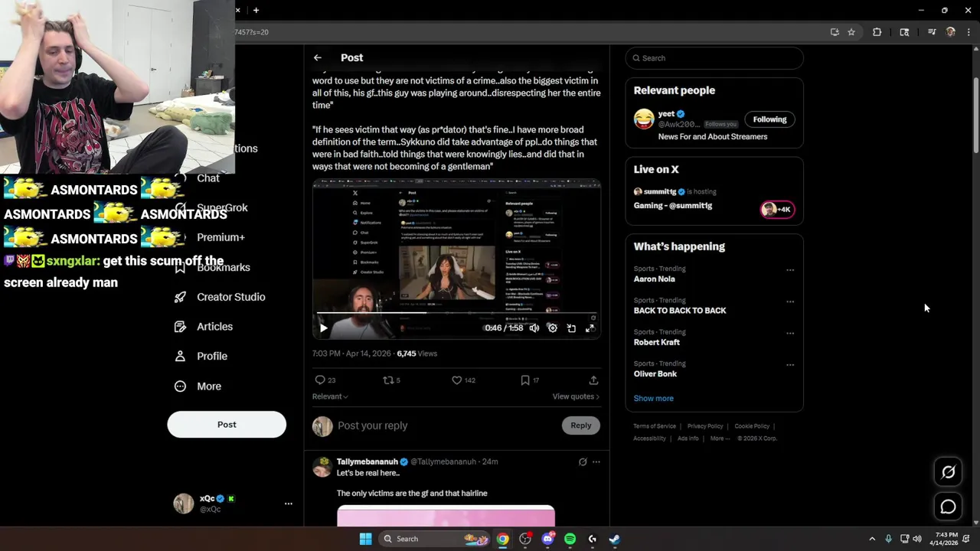Open more options on Tallymebananuh's reply
The width and height of the screenshot is (980, 551).
596,461
